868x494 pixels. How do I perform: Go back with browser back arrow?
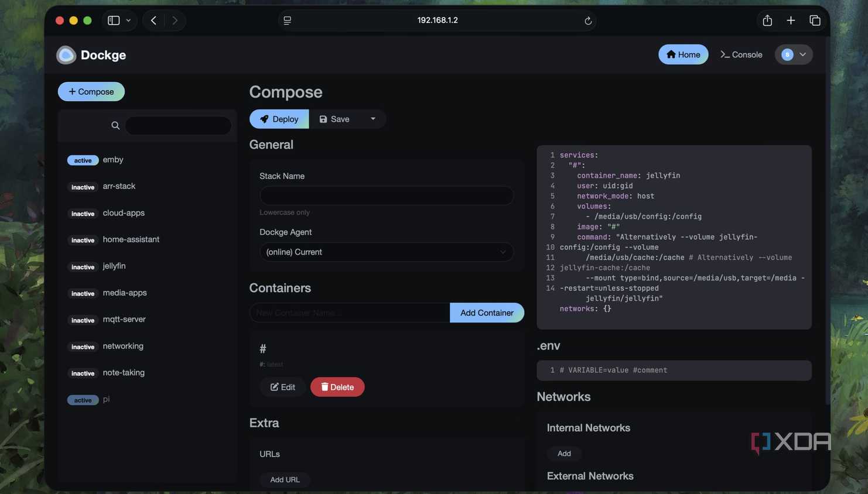click(x=153, y=20)
